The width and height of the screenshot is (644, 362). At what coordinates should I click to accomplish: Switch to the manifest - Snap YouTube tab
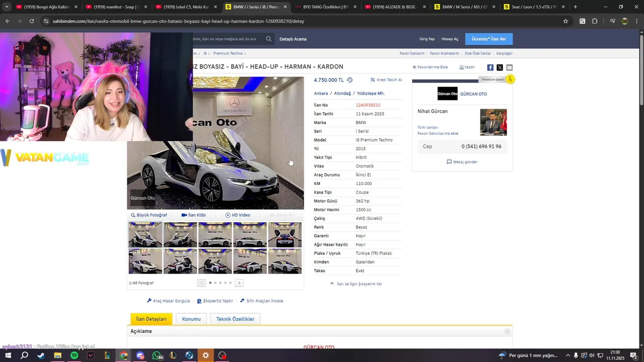click(116, 7)
